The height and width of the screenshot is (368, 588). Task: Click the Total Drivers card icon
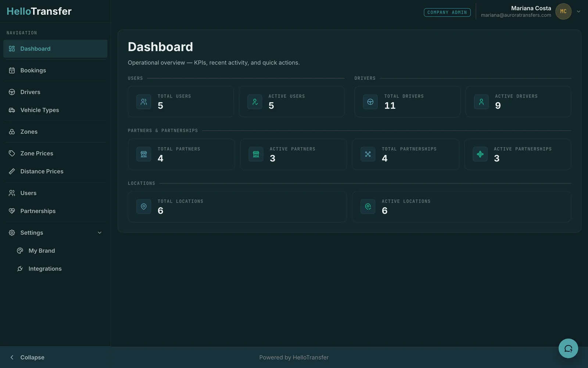(x=370, y=102)
